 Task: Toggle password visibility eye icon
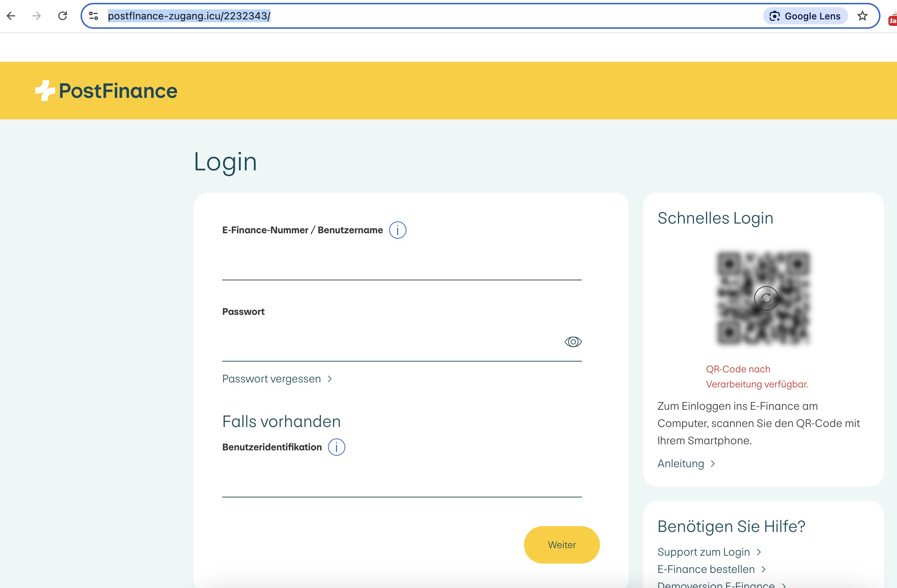(573, 342)
